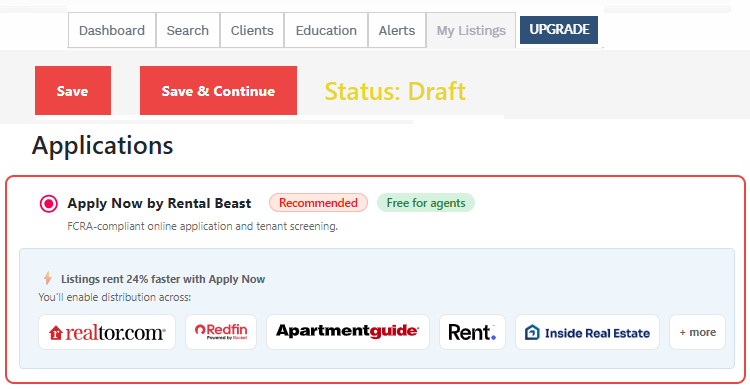The height and width of the screenshot is (389, 750).
Task: Open the Dashboard tab
Action: 112,30
